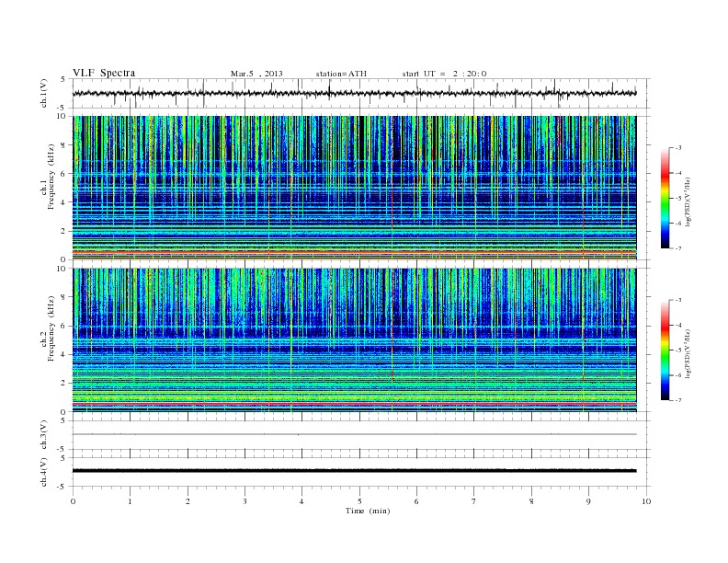728x563 pixels.
Task: Click the "station=ATH" header label
Action: point(341,74)
